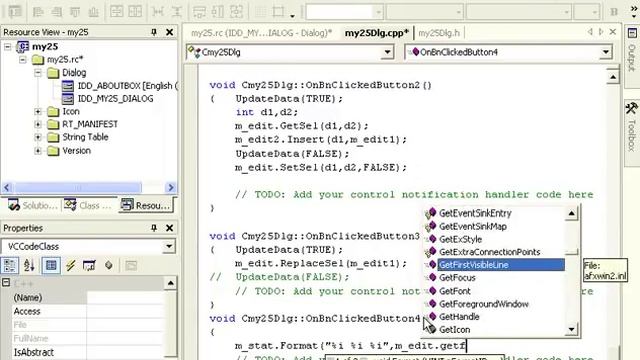Open the Messages icon in Properties toolbar
This screenshot has height=360, width=640.
89,266
